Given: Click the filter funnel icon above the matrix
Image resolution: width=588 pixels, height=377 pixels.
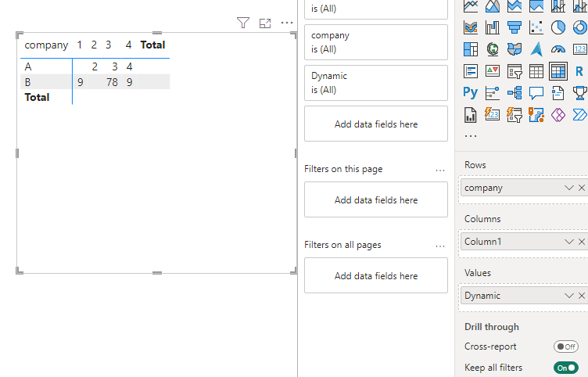Looking at the screenshot, I should pyautogui.click(x=243, y=23).
